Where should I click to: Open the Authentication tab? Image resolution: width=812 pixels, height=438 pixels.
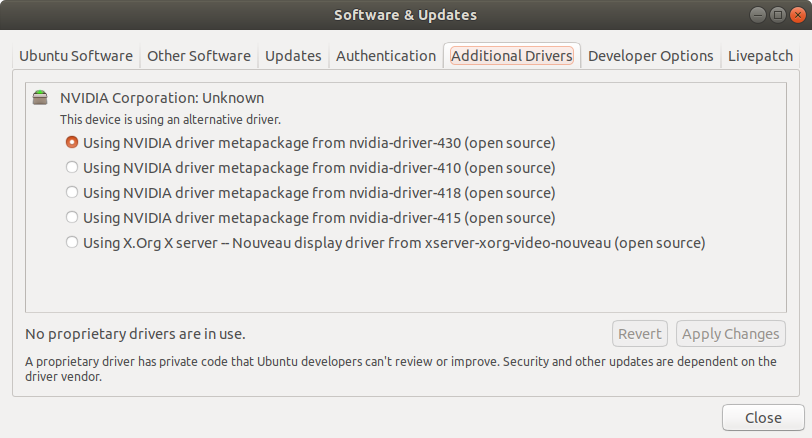coord(386,56)
